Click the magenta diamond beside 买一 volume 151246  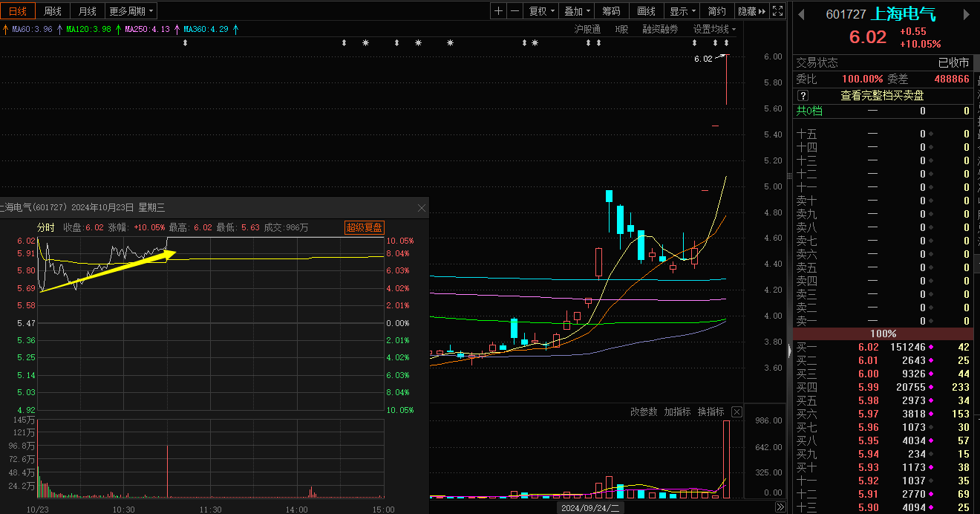pos(931,347)
